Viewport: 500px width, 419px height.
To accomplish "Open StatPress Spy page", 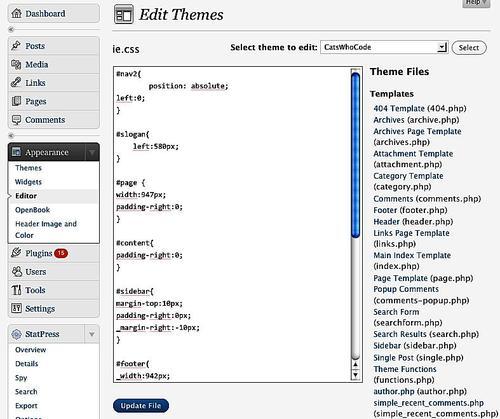I will coord(21,378).
